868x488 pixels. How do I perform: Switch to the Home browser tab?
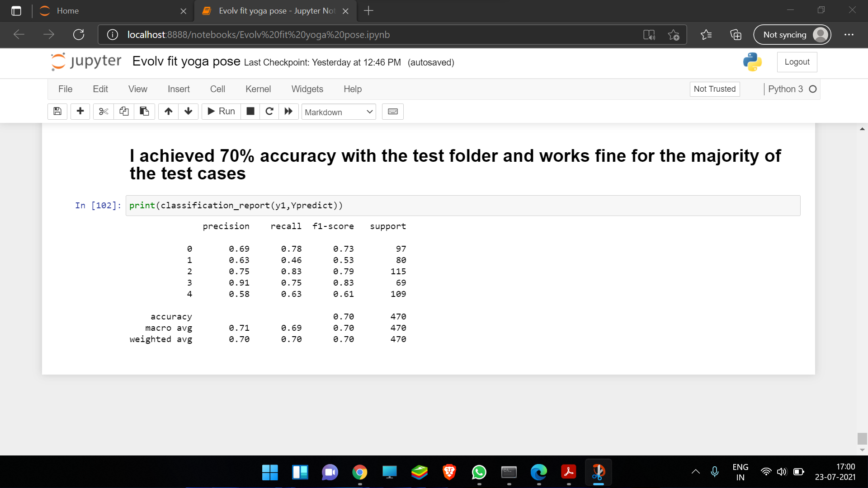tap(68, 11)
